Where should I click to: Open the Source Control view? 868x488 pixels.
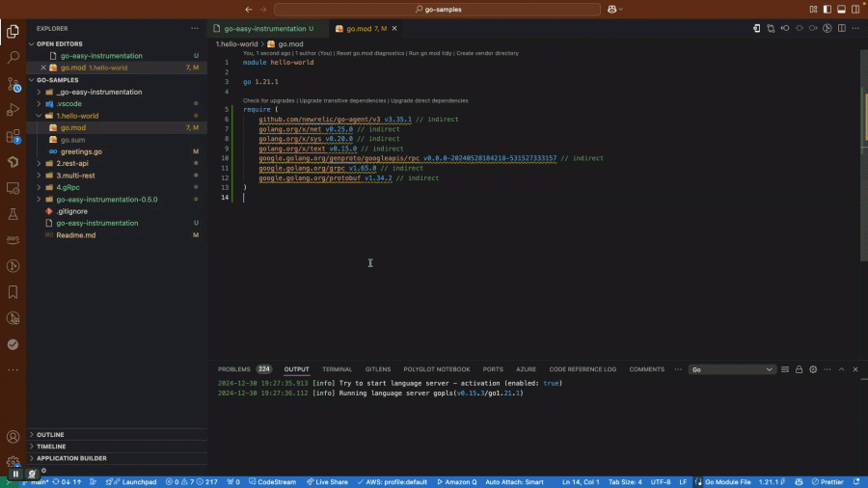14,84
